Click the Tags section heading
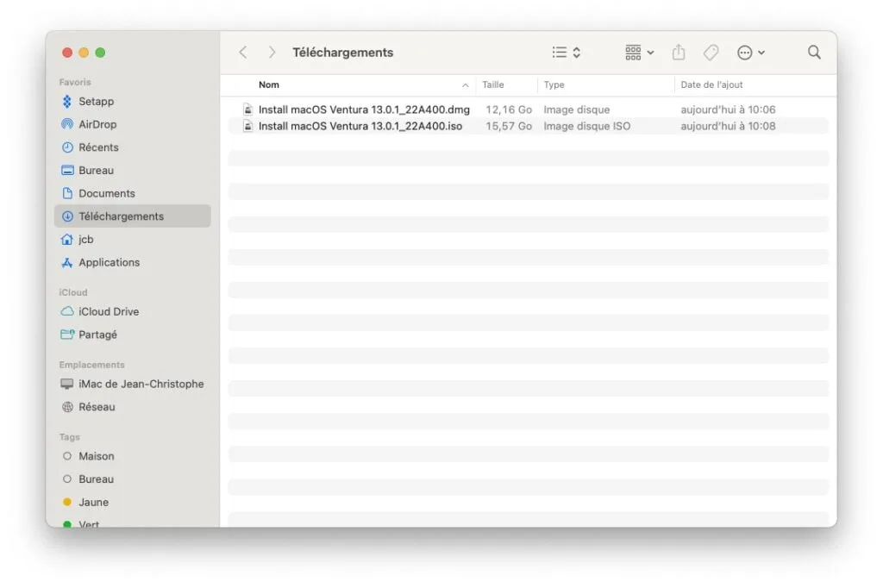883x588 pixels. (x=69, y=437)
